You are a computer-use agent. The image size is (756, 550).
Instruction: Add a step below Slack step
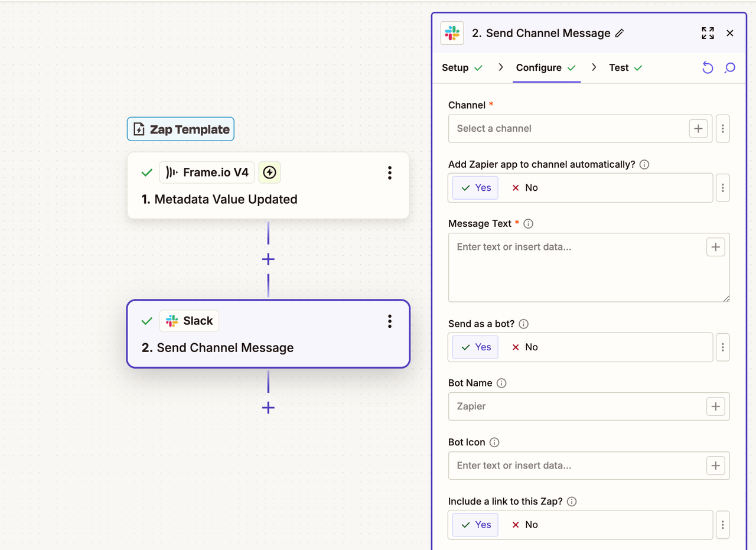click(x=268, y=408)
